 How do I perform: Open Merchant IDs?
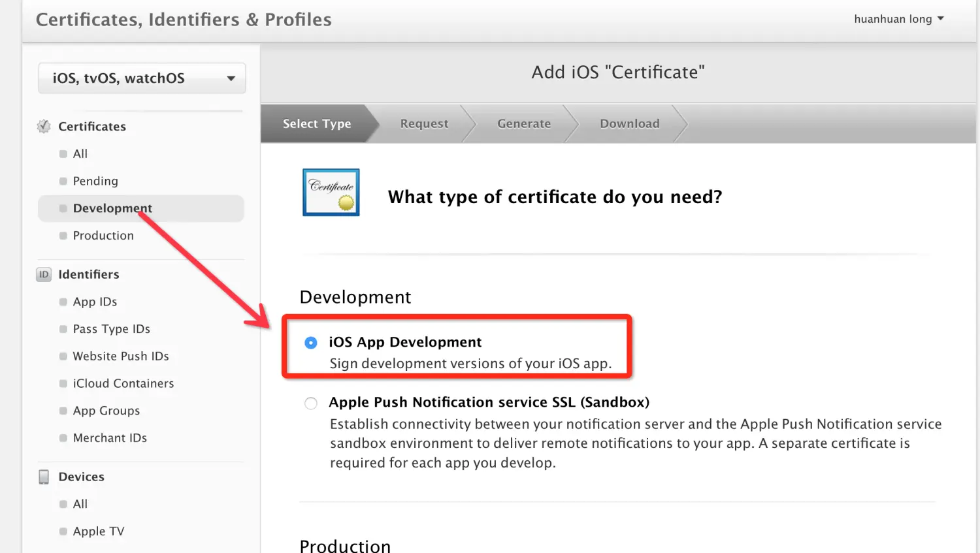click(110, 438)
